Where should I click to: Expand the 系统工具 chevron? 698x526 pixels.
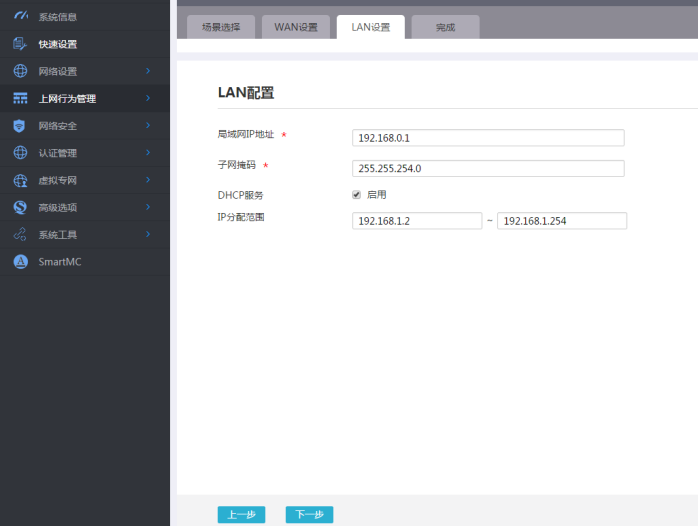[x=148, y=234]
